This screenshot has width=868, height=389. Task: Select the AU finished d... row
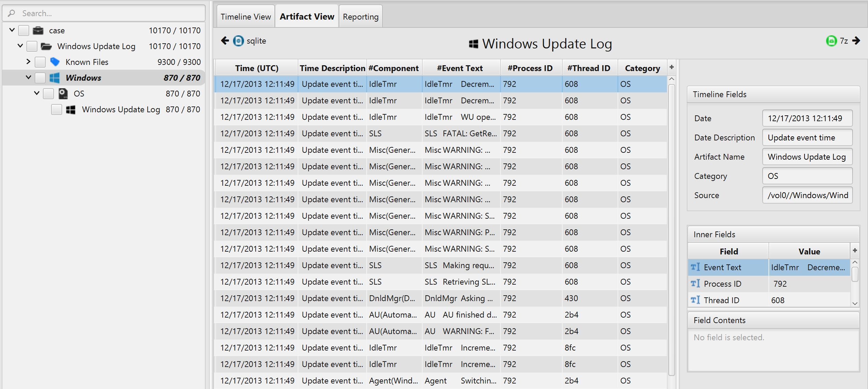441,315
